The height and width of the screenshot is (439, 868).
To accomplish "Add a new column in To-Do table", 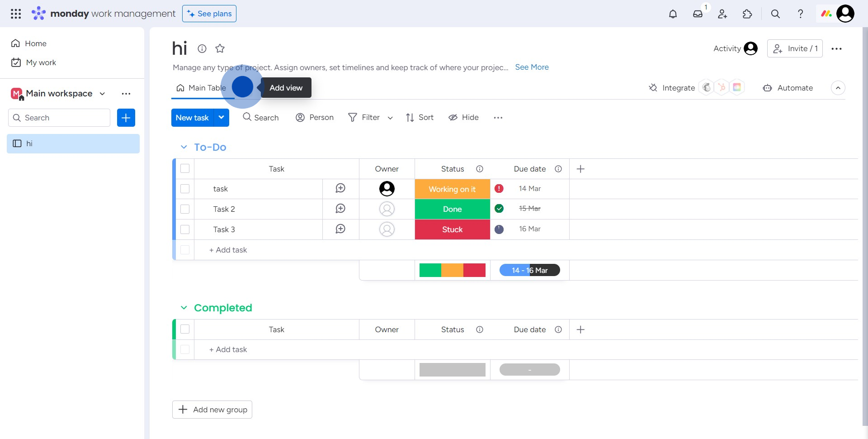I will click(580, 169).
